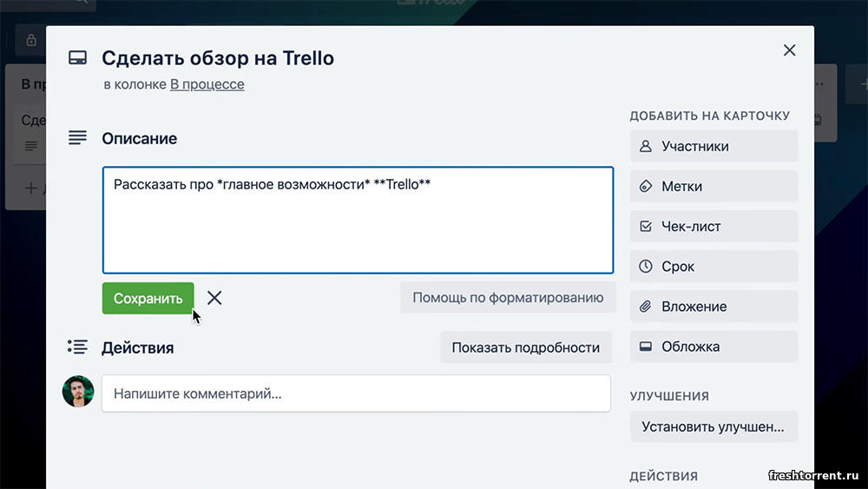Click the УЛУЧШЕНИЯ section label
This screenshot has width=868, height=489.
[x=669, y=396]
